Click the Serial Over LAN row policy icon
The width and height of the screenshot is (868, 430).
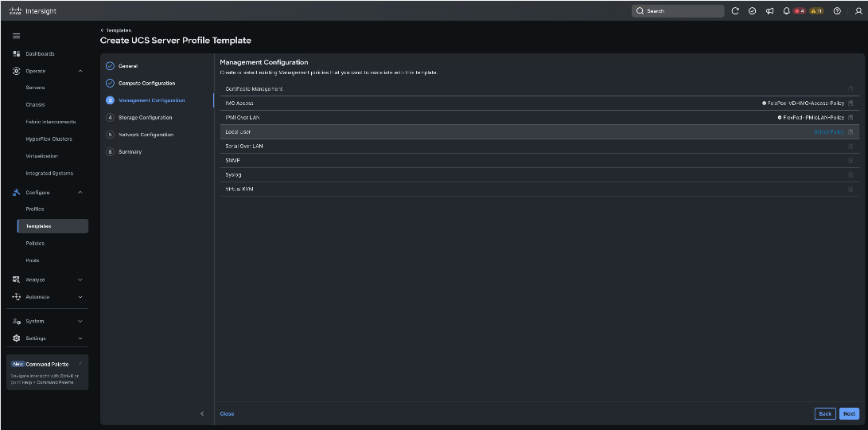(850, 147)
